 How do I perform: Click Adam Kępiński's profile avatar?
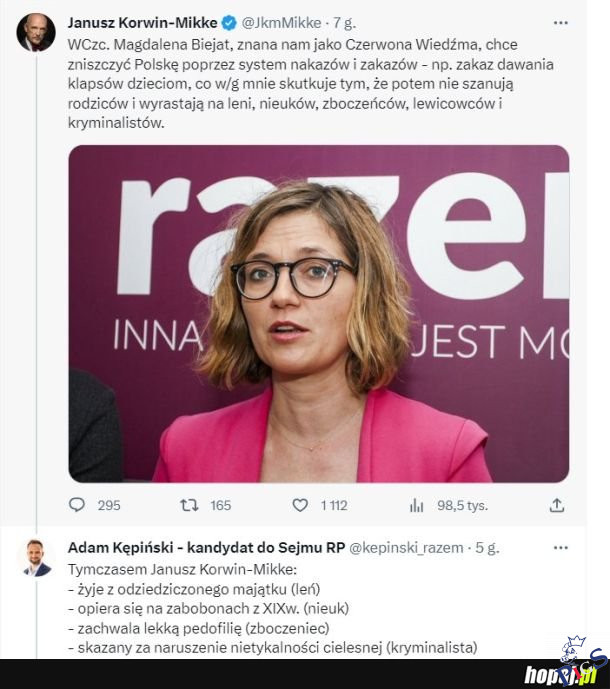36,558
